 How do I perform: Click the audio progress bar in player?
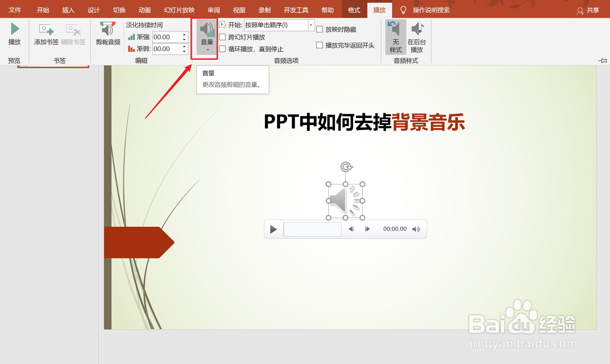312,229
